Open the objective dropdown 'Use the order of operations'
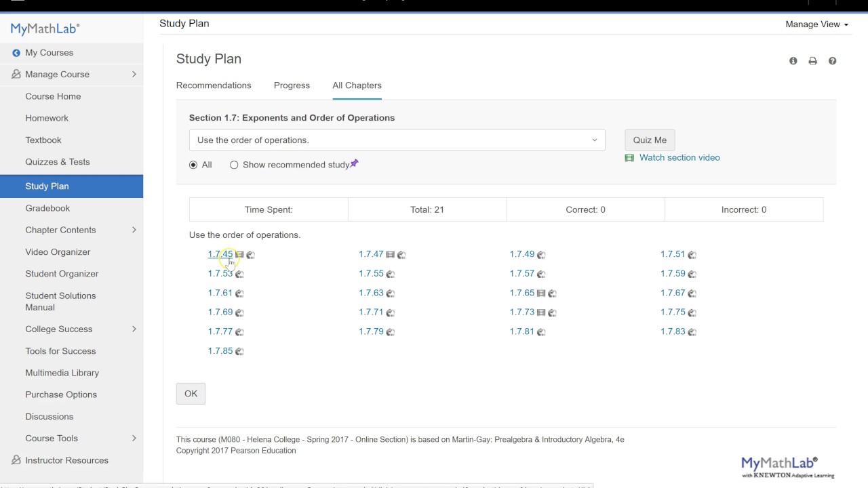 [397, 140]
